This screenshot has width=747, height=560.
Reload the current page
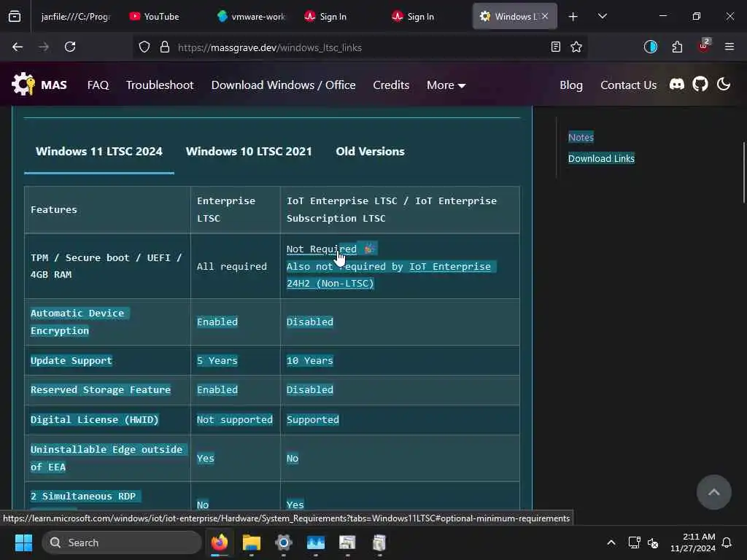point(70,47)
